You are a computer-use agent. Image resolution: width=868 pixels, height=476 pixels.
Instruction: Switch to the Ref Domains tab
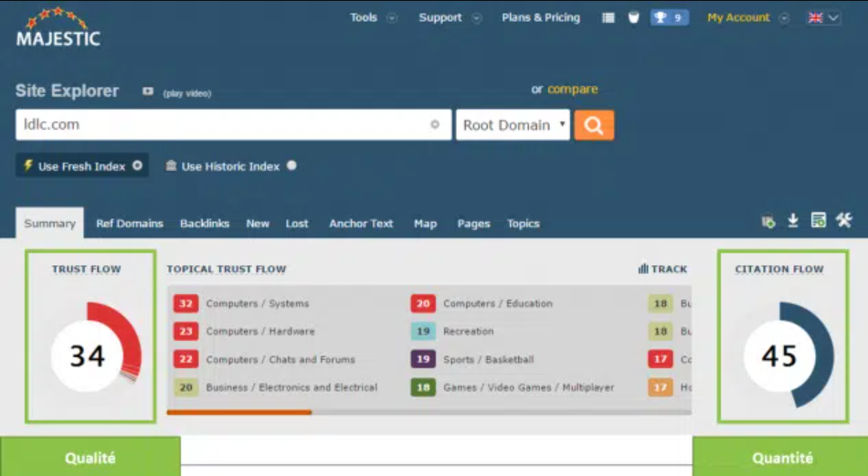coord(130,223)
